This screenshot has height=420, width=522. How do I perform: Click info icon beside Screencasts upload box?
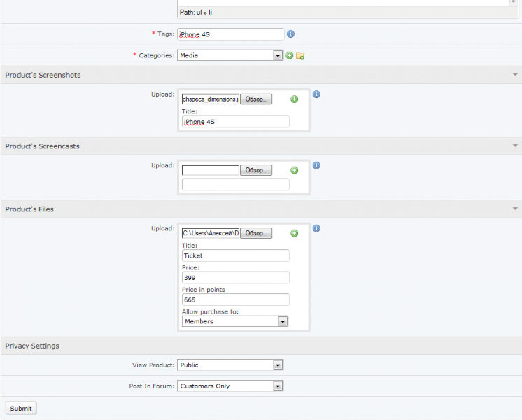[316, 165]
